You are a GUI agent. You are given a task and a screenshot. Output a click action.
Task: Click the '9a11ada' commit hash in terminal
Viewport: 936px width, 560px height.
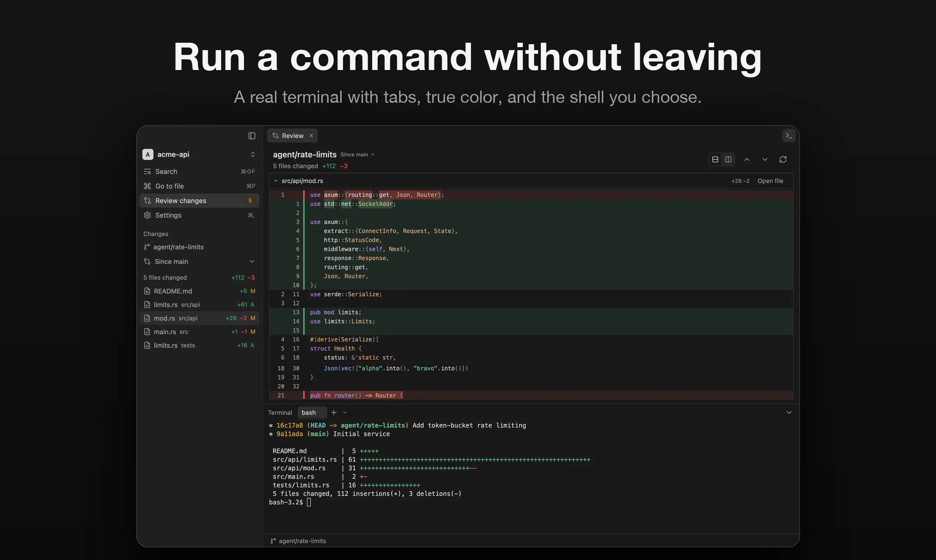point(290,434)
